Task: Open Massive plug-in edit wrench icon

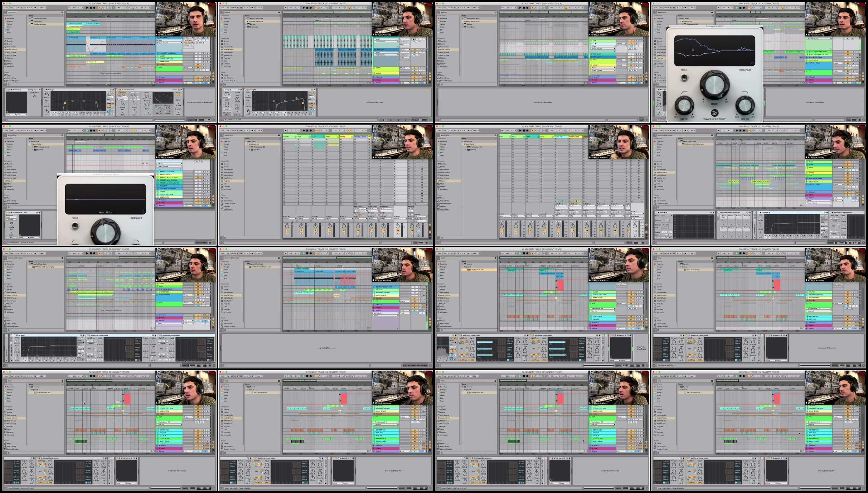Action: click(11, 90)
